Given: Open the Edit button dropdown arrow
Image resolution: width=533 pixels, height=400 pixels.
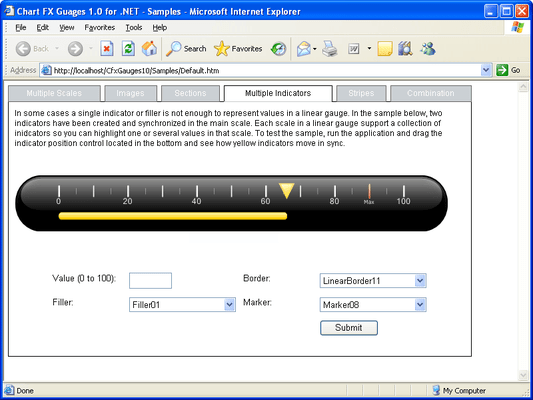Looking at the screenshot, I should pos(369,49).
